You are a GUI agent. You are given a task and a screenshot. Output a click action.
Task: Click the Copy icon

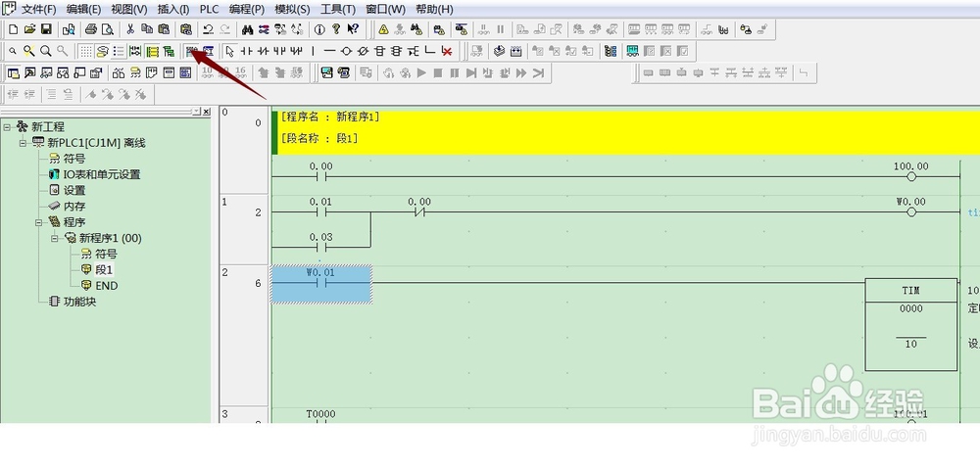[x=147, y=29]
